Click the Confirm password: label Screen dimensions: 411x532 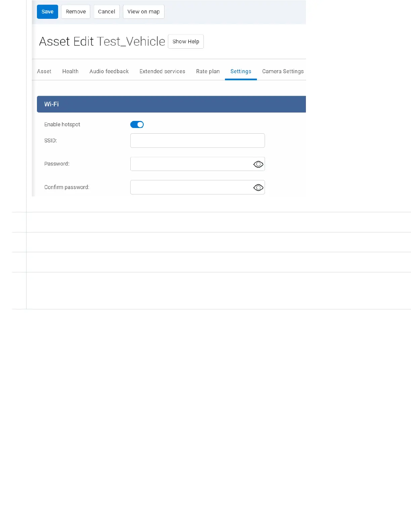pos(67,187)
